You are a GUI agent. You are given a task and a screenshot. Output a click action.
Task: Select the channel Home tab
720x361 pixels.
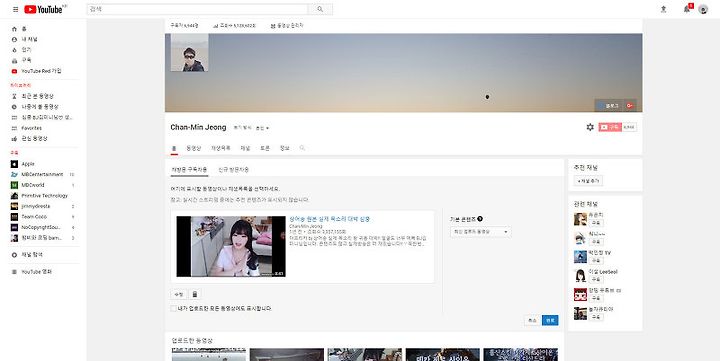(174, 148)
